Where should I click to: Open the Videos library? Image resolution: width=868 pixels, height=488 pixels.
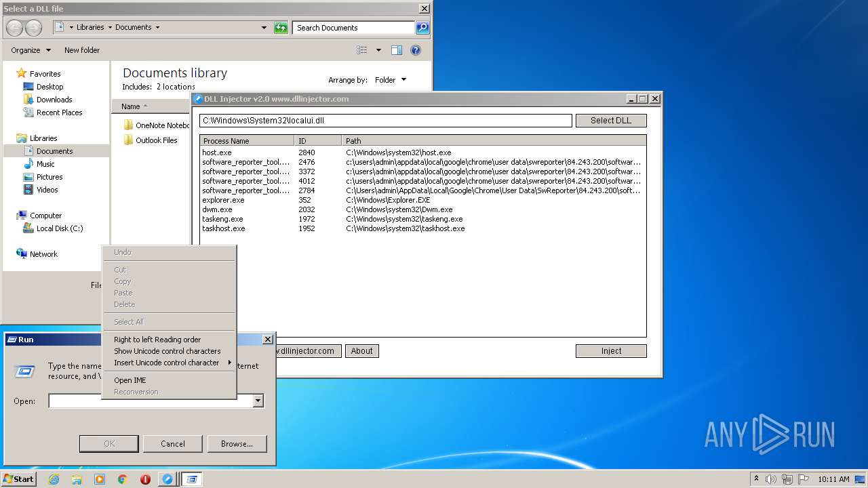pos(47,190)
